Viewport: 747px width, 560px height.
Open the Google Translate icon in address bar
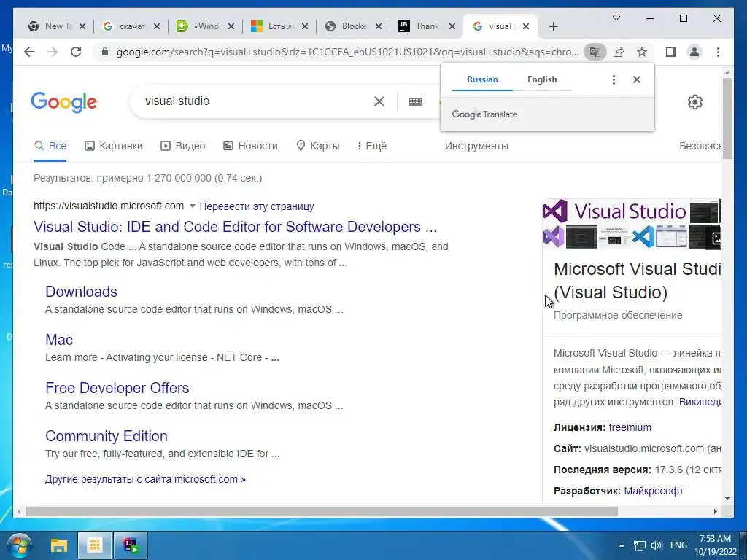pyautogui.click(x=595, y=52)
